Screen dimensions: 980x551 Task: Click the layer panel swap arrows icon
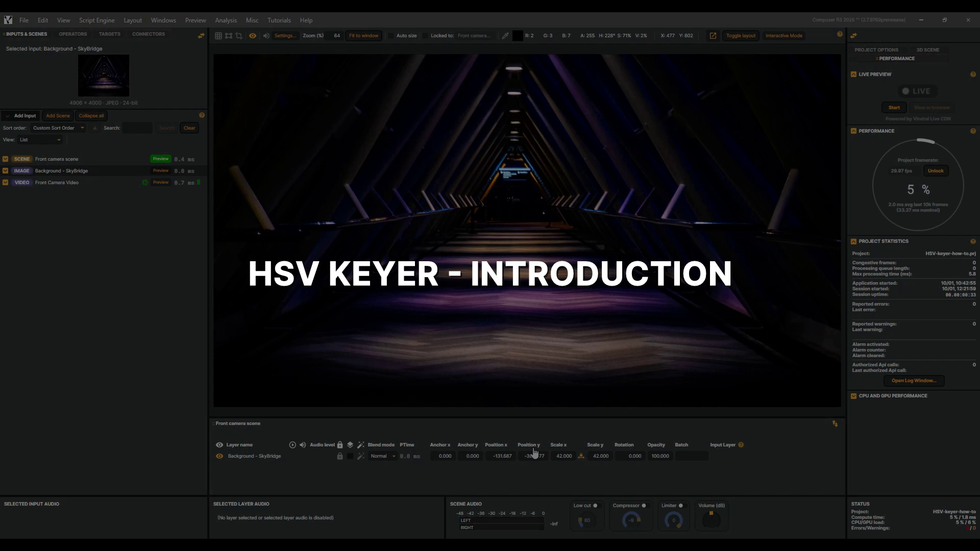click(x=835, y=424)
